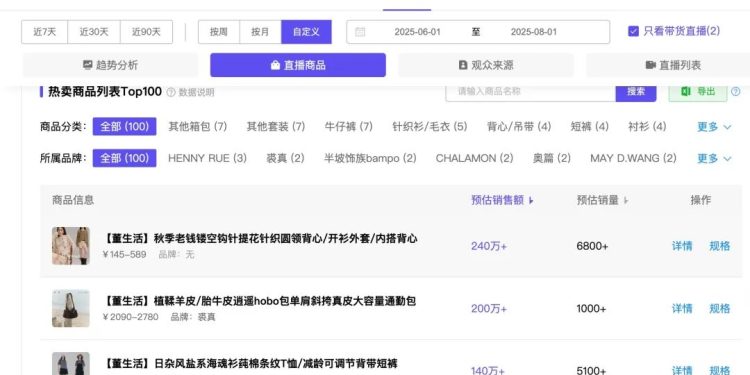
Task: Filter brand by 半坡饰族bampo (2)
Action: (370, 158)
